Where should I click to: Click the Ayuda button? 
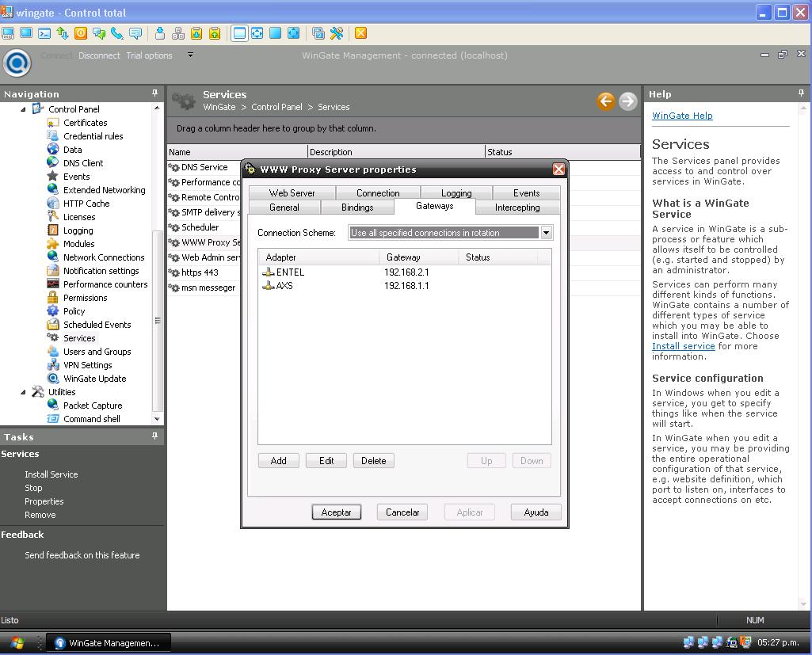(x=536, y=512)
